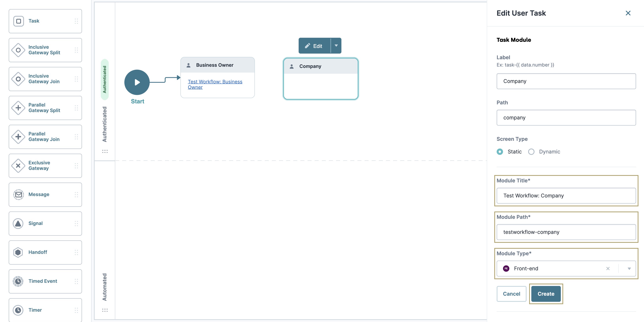This screenshot has width=644, height=322.
Task: Click the Timer clock icon
Action: point(18,310)
